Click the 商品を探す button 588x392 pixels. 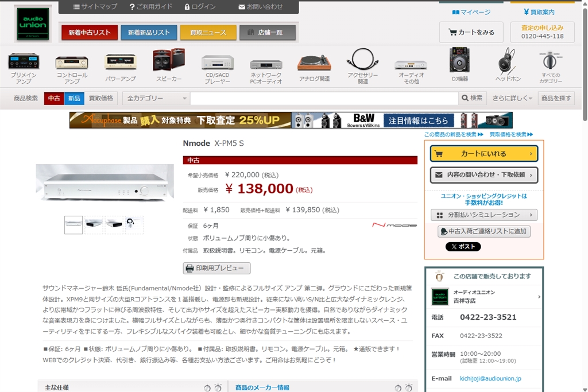pos(556,98)
